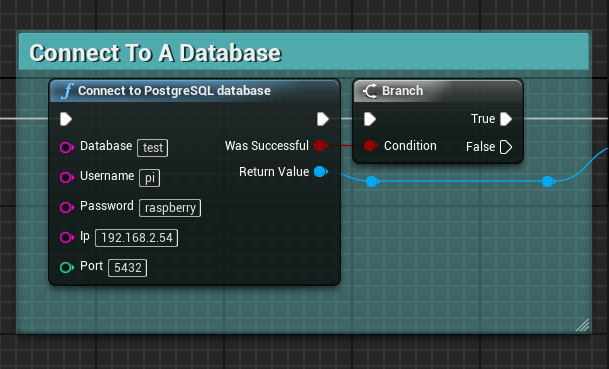Click the Password input pin
This screenshot has height=369, width=609.
(x=67, y=207)
